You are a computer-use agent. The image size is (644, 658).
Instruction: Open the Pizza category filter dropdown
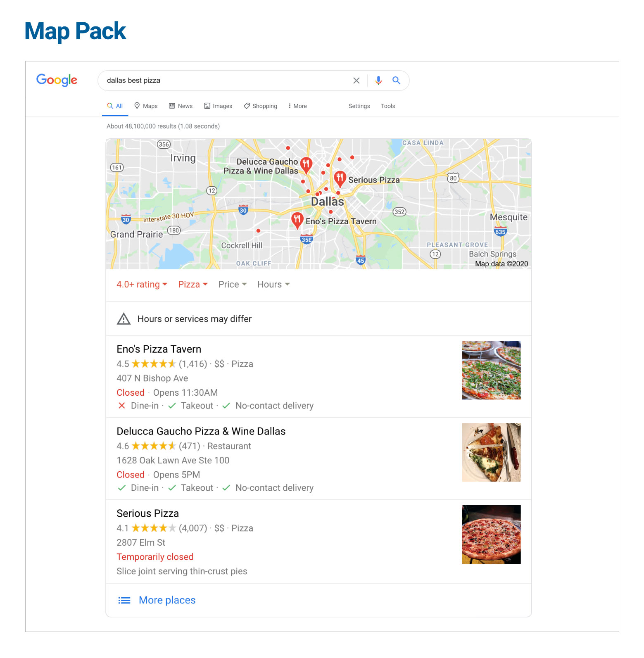click(x=193, y=284)
